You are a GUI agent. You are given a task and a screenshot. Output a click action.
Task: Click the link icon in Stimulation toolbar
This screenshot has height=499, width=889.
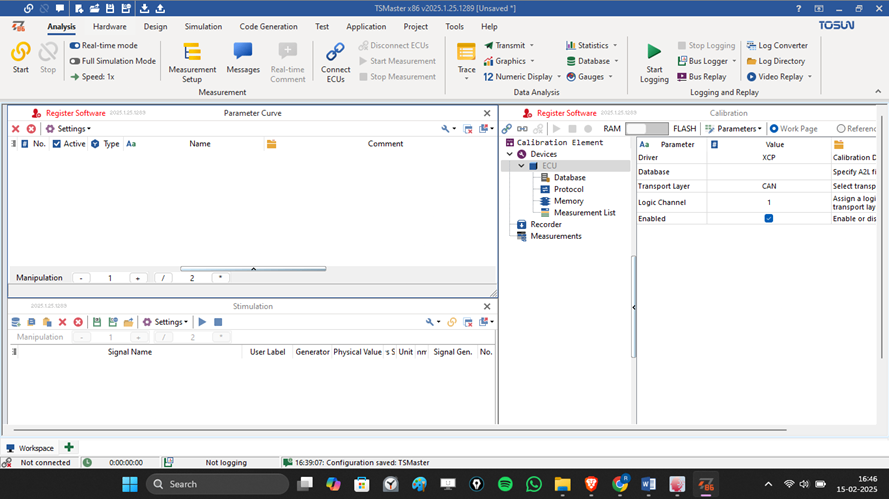(x=452, y=322)
